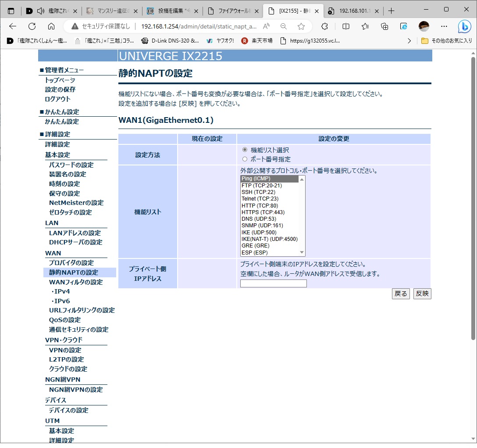Open the ヤフオク! bookmark
Image resolution: width=477 pixels, height=448 pixels.
220,41
